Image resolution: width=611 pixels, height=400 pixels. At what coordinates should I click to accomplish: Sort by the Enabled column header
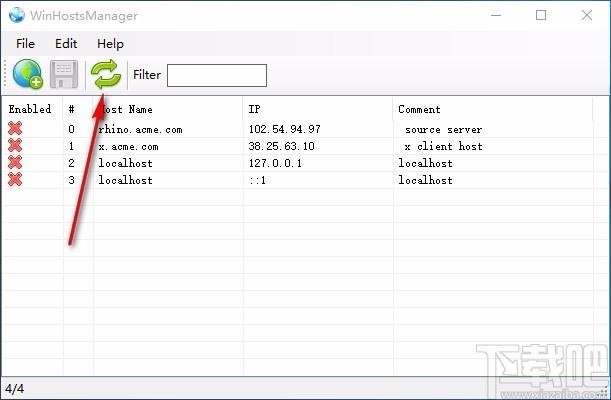(30, 109)
